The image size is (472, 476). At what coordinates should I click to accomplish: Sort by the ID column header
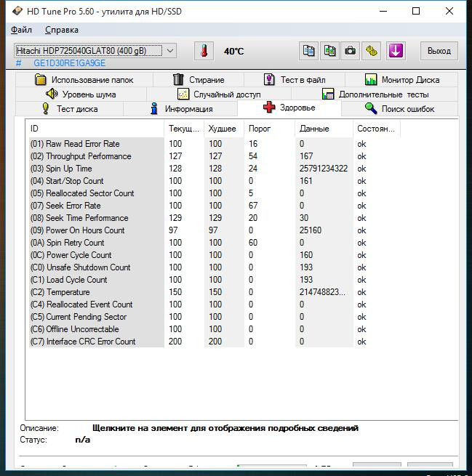[x=96, y=129]
